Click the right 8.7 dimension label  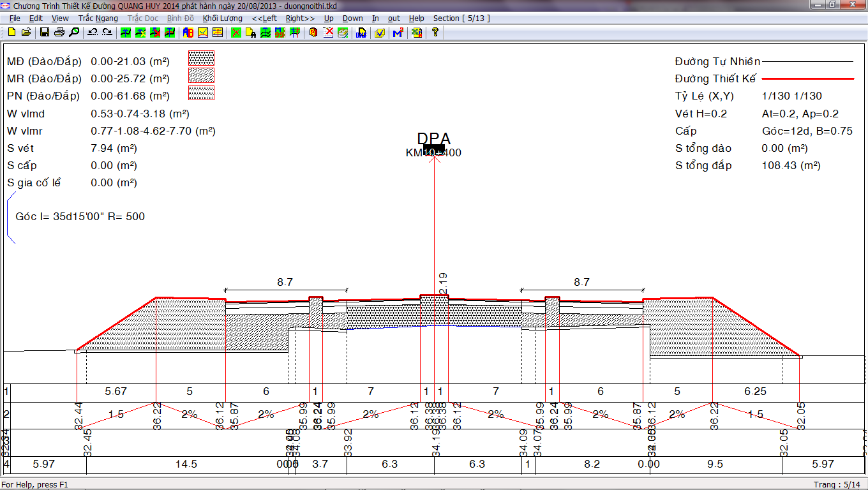(581, 282)
